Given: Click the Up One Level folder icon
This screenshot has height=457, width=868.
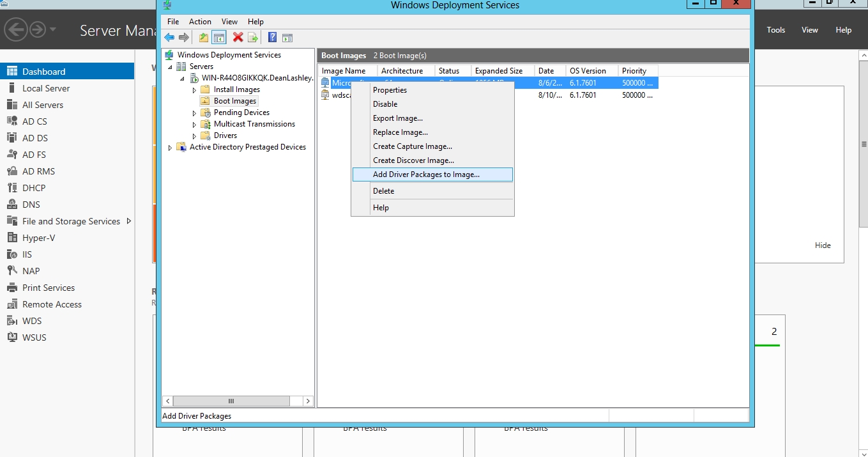Looking at the screenshot, I should tap(204, 38).
